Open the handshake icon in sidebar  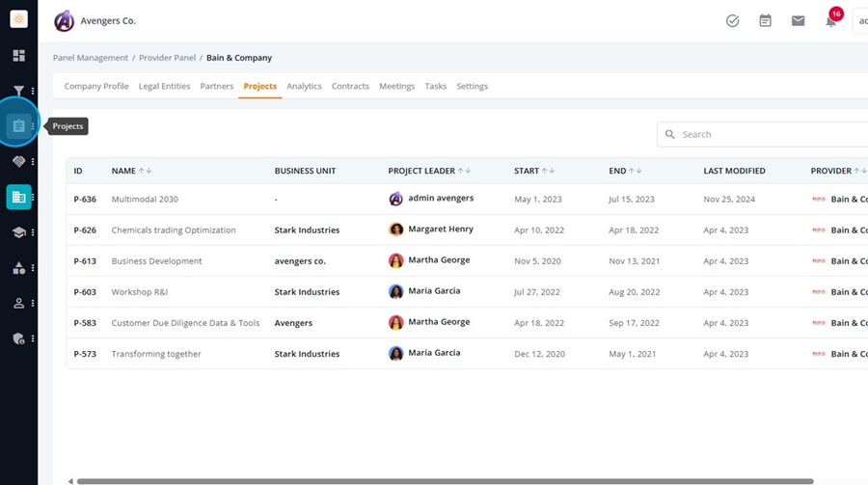[x=19, y=161]
